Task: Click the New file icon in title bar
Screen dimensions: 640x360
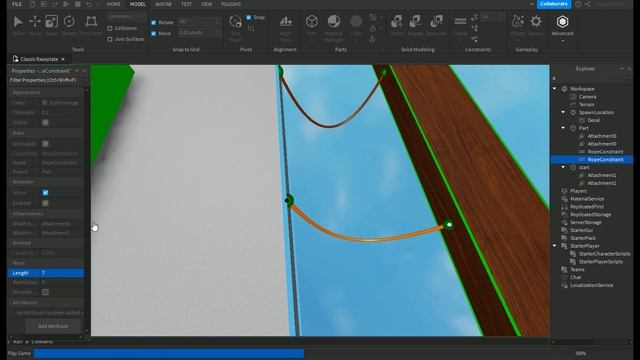Action: pyautogui.click(x=32, y=4)
